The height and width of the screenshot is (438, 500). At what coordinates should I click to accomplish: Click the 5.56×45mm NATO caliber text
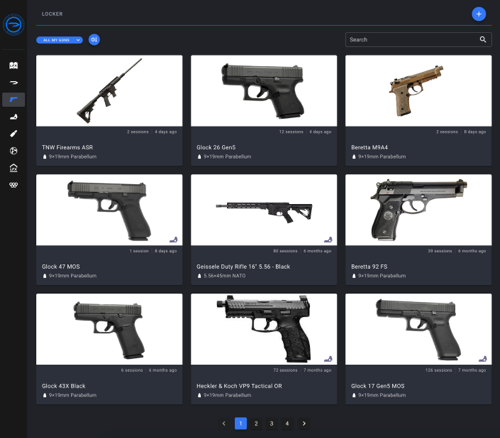coord(225,276)
